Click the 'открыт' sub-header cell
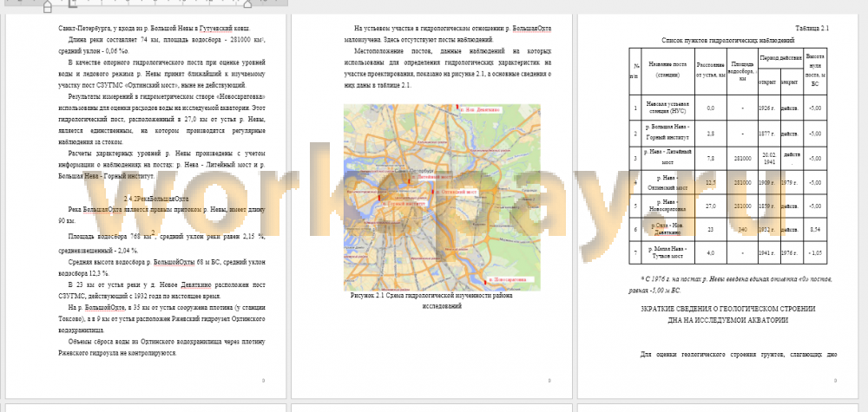The image size is (868, 412). click(x=768, y=82)
